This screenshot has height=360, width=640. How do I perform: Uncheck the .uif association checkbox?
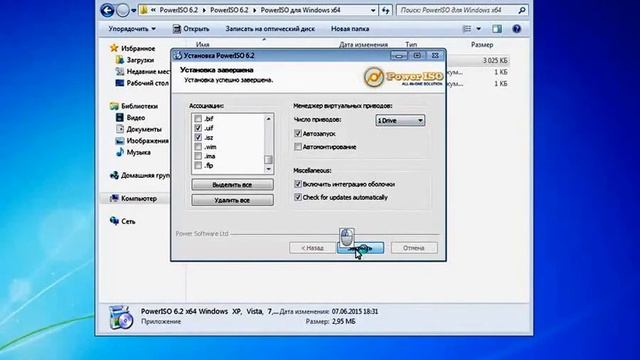click(x=198, y=128)
